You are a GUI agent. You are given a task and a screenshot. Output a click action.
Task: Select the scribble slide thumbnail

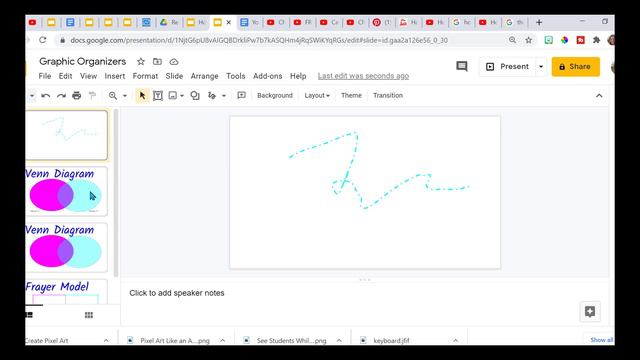point(67,135)
